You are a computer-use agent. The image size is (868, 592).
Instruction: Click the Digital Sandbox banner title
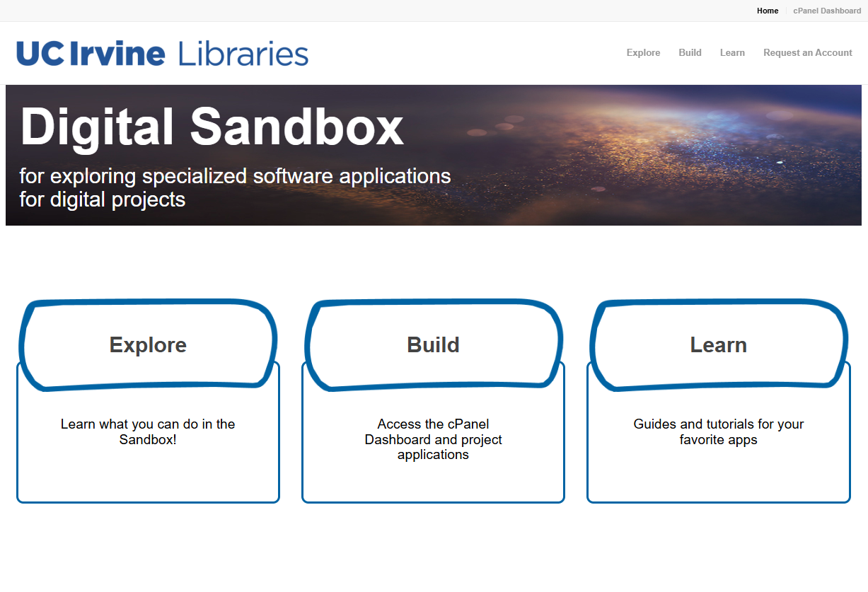[x=212, y=129]
